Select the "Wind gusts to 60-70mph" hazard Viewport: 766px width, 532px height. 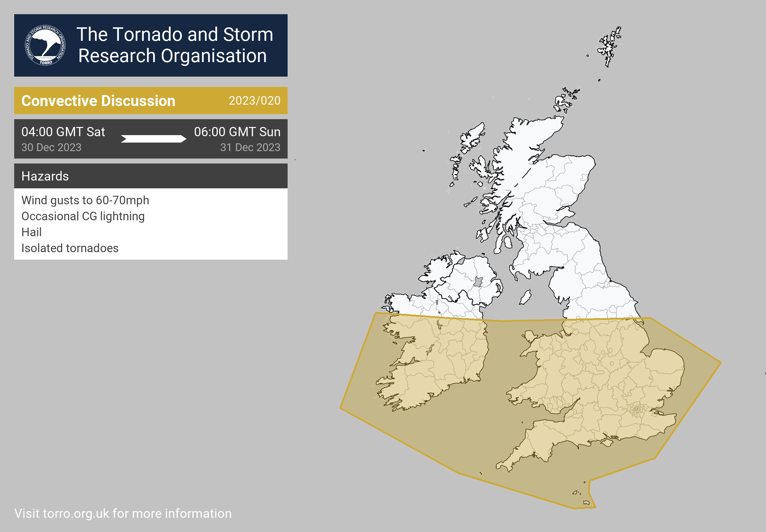pyautogui.click(x=85, y=200)
